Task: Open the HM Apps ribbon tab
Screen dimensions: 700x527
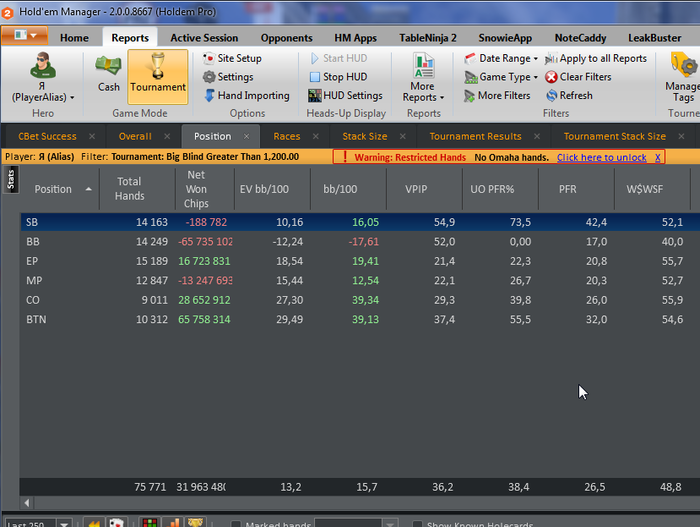Action: coord(355,38)
